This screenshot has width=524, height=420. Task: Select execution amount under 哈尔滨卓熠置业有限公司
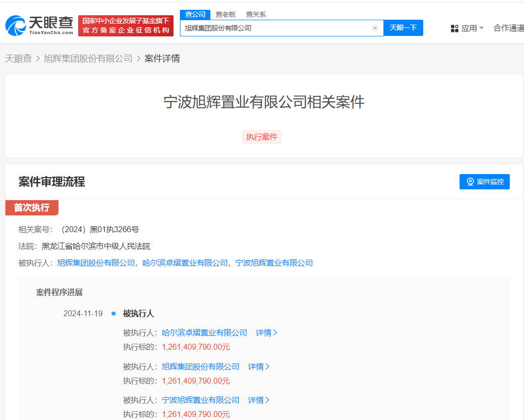196,347
